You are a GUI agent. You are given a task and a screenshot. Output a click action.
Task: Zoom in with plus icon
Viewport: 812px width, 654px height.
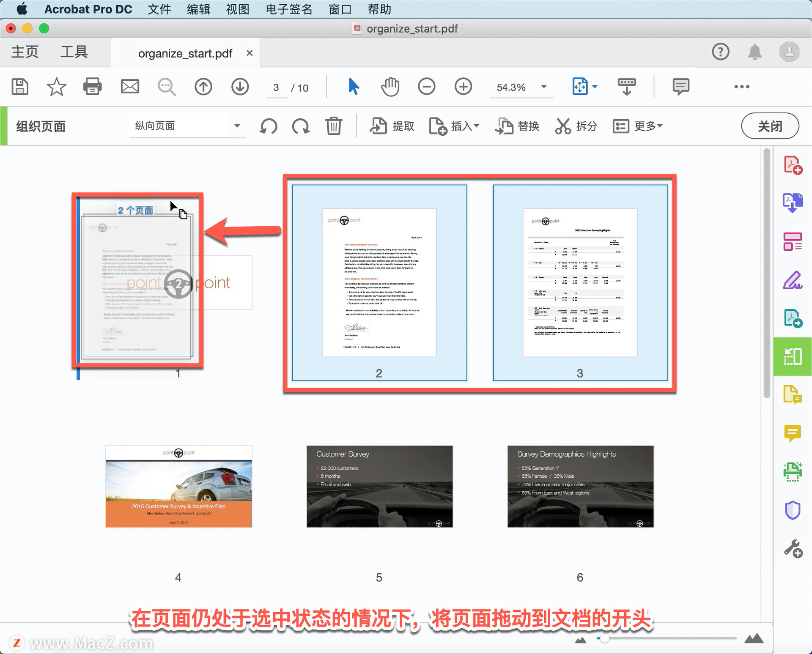click(x=463, y=87)
